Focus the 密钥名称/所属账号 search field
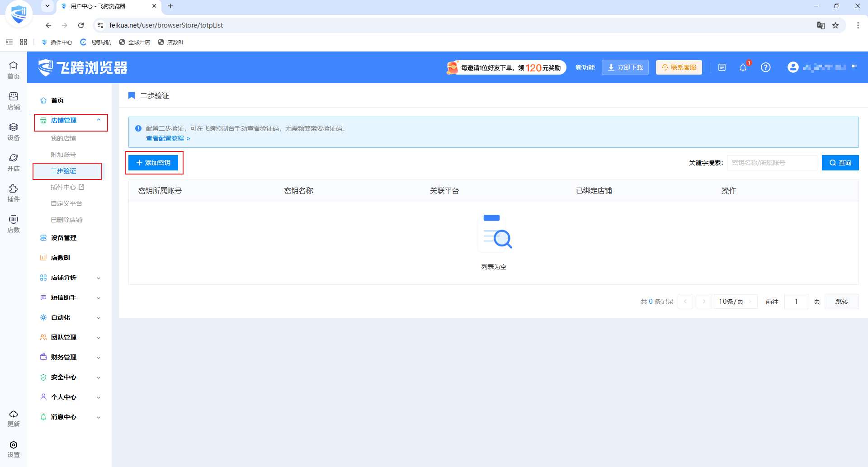 [x=772, y=163]
